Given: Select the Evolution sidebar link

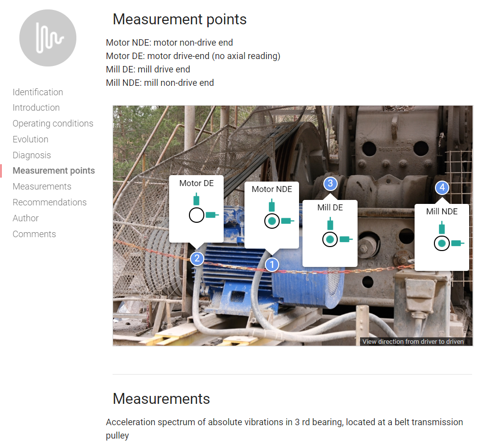Looking at the screenshot, I should click(30, 139).
